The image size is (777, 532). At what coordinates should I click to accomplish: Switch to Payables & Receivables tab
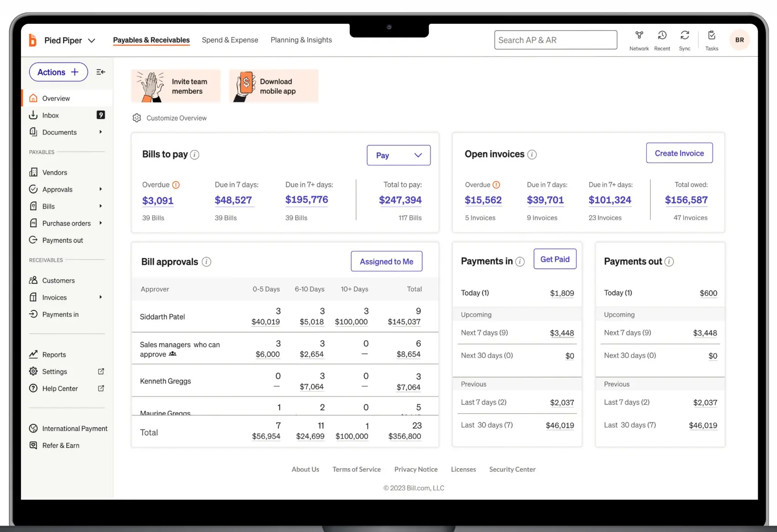(x=151, y=40)
